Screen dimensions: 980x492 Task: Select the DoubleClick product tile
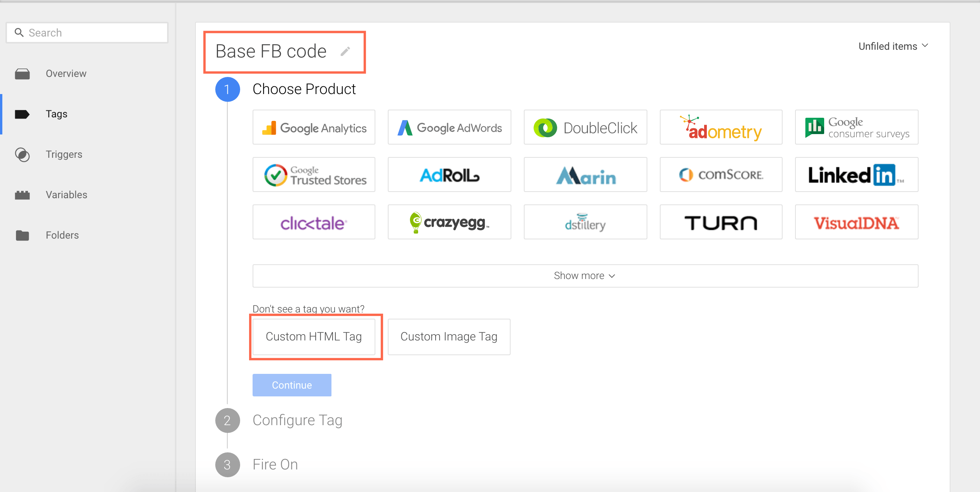[x=586, y=127]
